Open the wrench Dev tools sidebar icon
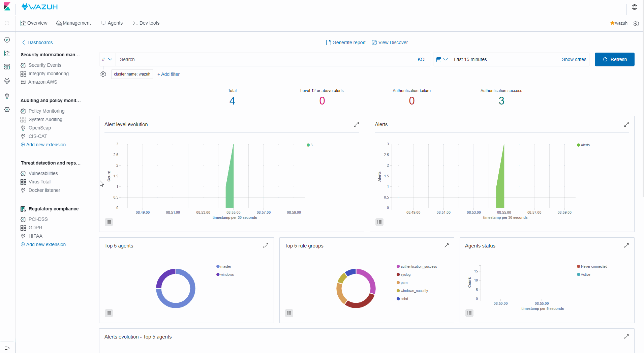The height and width of the screenshot is (353, 644). click(x=7, y=96)
